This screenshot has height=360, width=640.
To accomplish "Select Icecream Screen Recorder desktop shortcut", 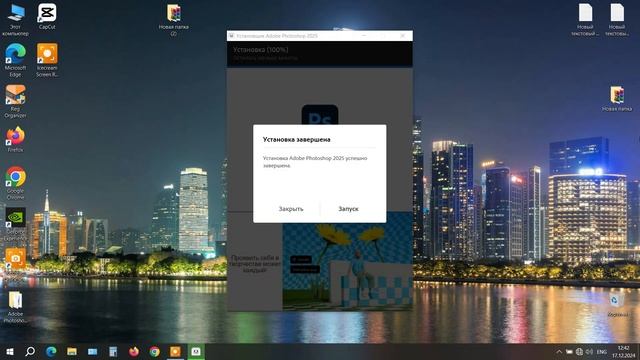I will [47, 60].
